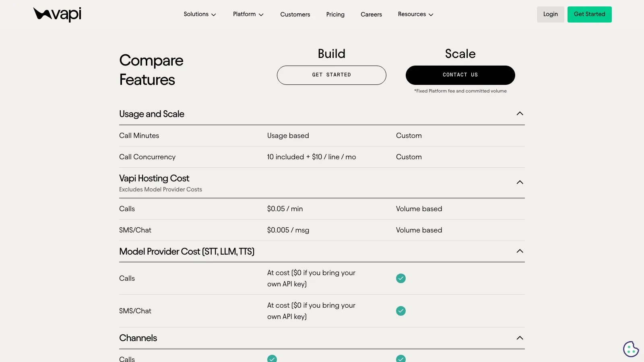
Task: Click Custom in Call Minutes row
Action: pyautogui.click(x=409, y=136)
